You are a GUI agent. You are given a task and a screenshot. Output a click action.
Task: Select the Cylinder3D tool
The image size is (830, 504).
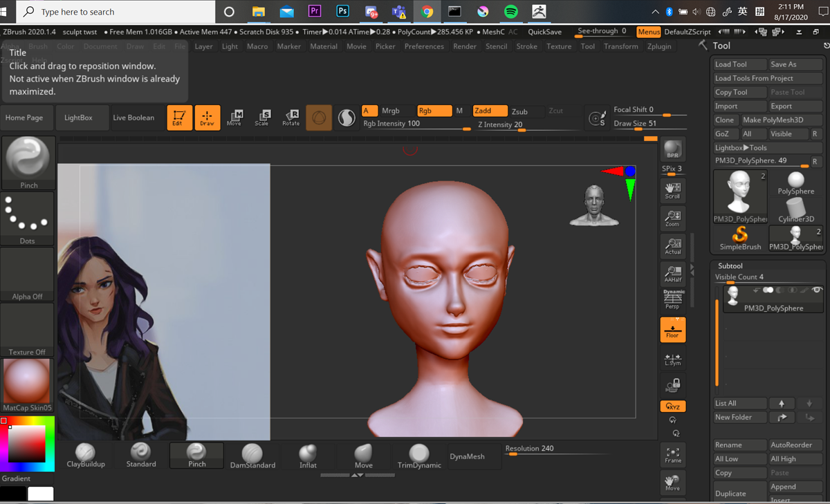pos(796,210)
